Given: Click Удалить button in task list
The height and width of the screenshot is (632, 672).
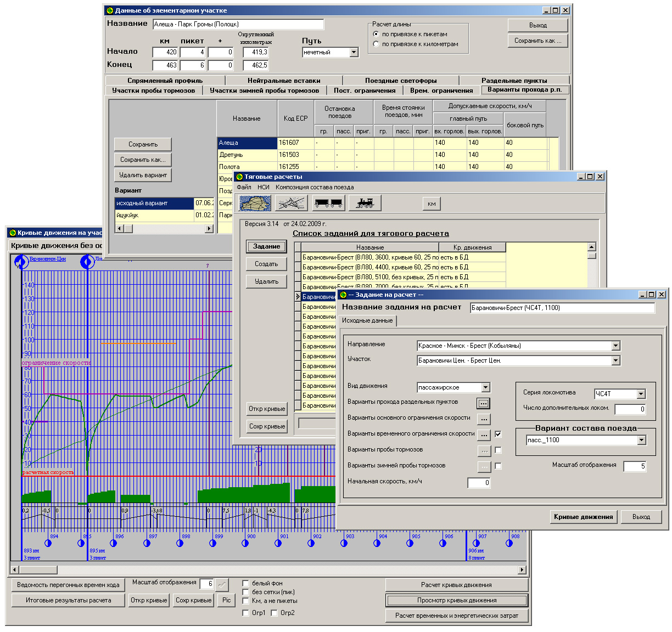Looking at the screenshot, I should click(x=266, y=281).
